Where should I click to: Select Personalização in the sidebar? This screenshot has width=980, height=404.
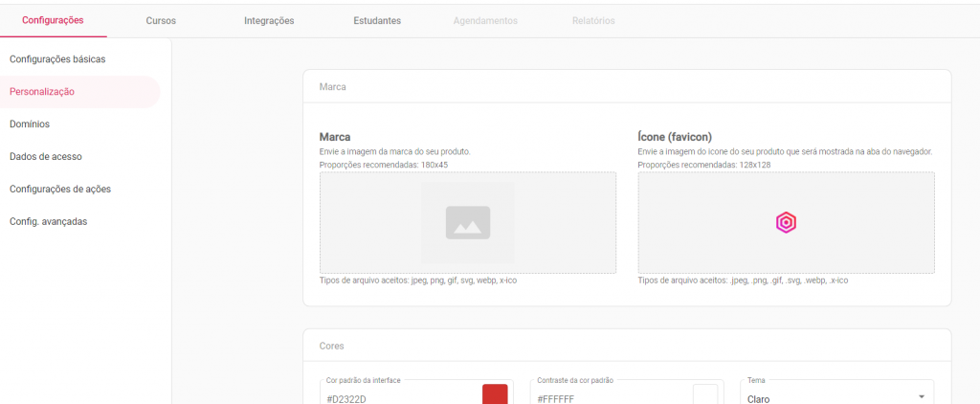[x=42, y=92]
